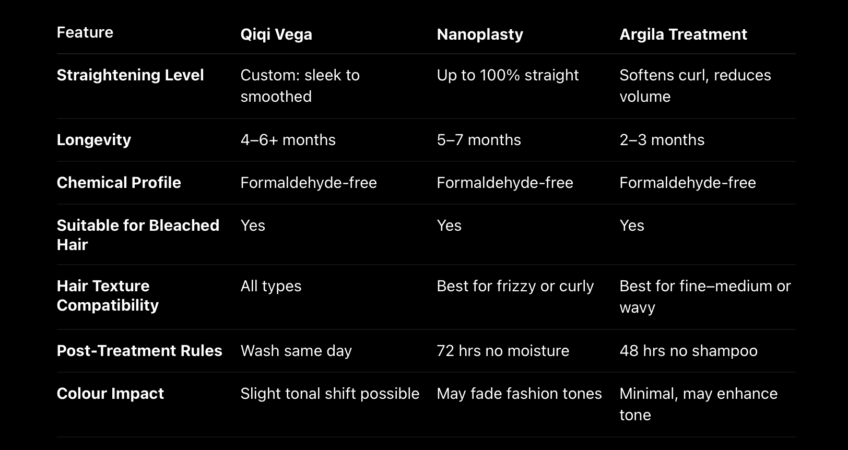
Task: Select the "4–6+ months" longevity cell
Action: point(288,140)
